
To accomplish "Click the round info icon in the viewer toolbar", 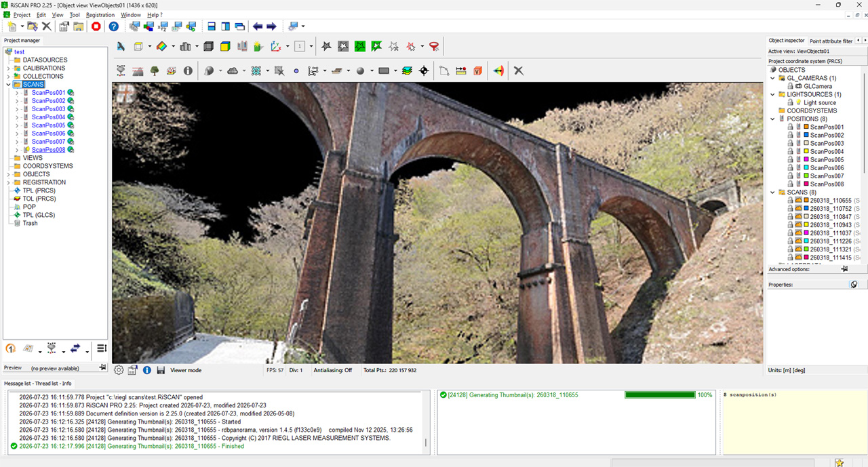I will (188, 70).
